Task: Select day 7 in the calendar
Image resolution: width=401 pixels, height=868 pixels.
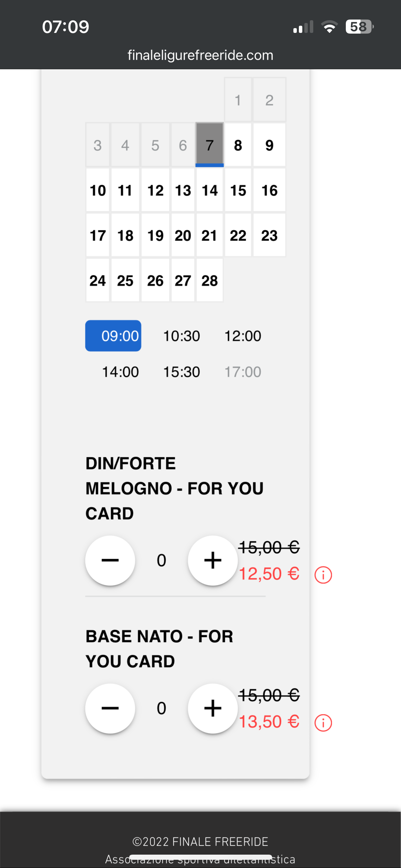Action: pos(209,145)
